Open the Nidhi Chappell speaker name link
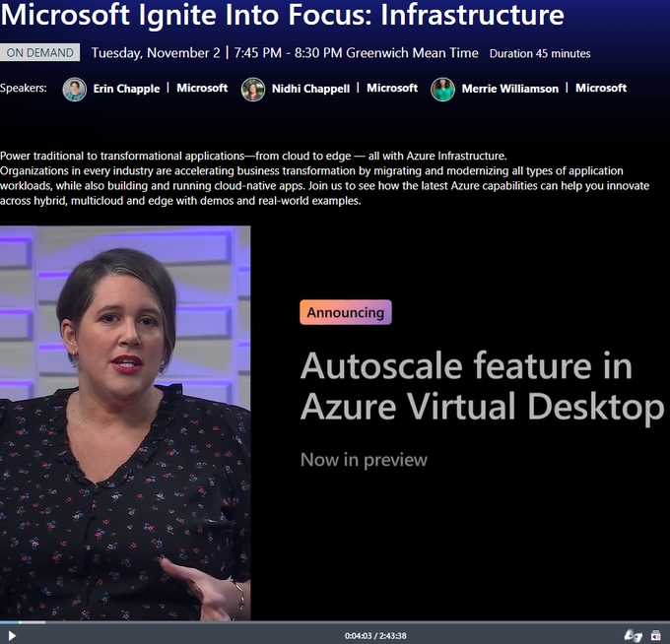The width and height of the screenshot is (670, 644). coord(310,89)
